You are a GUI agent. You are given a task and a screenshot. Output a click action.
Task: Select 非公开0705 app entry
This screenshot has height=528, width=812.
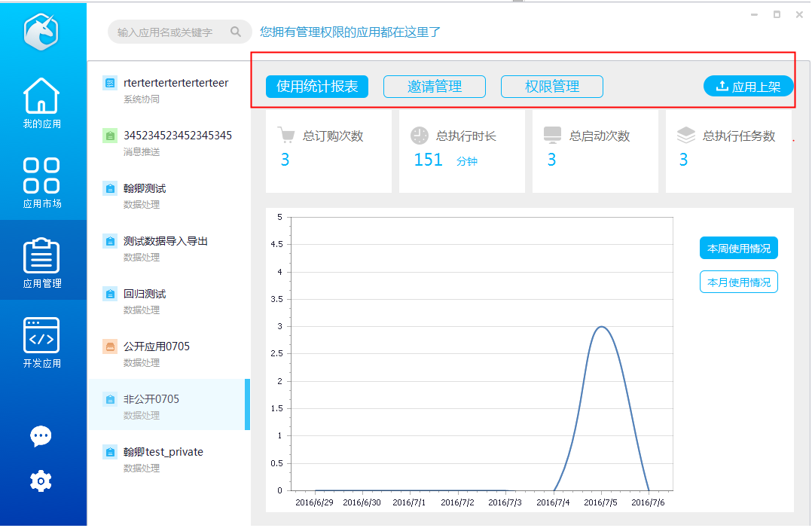[x=169, y=404]
